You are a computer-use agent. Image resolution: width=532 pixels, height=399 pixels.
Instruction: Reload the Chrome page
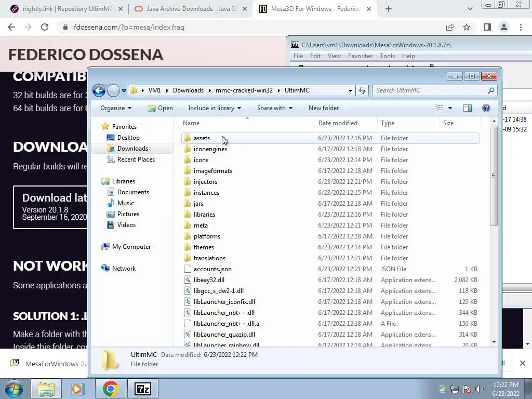coord(45,27)
